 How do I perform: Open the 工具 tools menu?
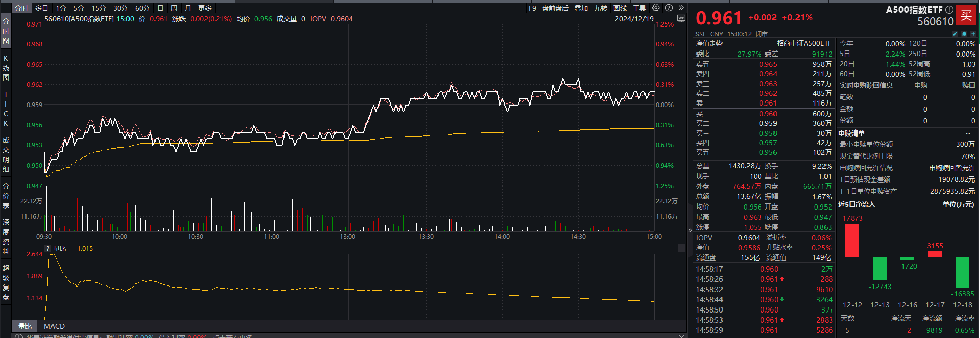coord(639,8)
